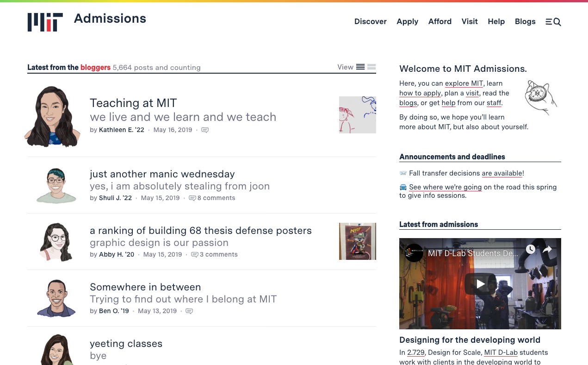This screenshot has height=365, width=588.
Task: Open the 'Teaching at MIT' post
Action: [133, 103]
